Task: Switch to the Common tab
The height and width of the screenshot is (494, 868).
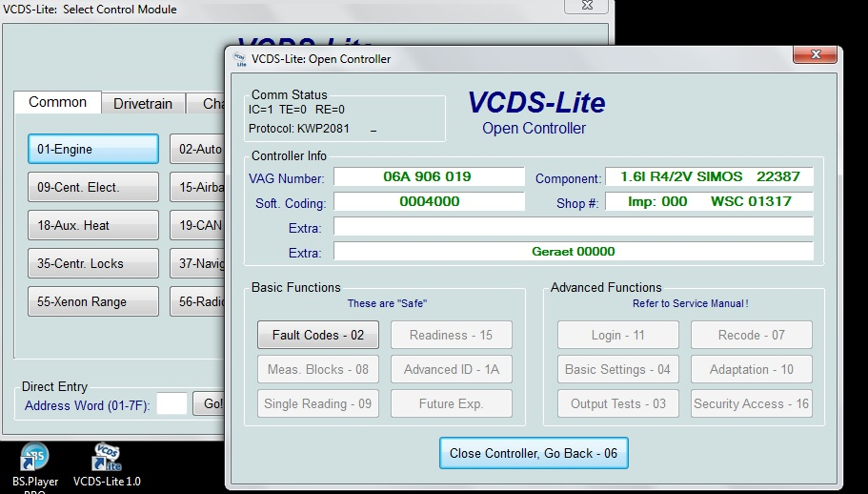Action: (x=57, y=103)
